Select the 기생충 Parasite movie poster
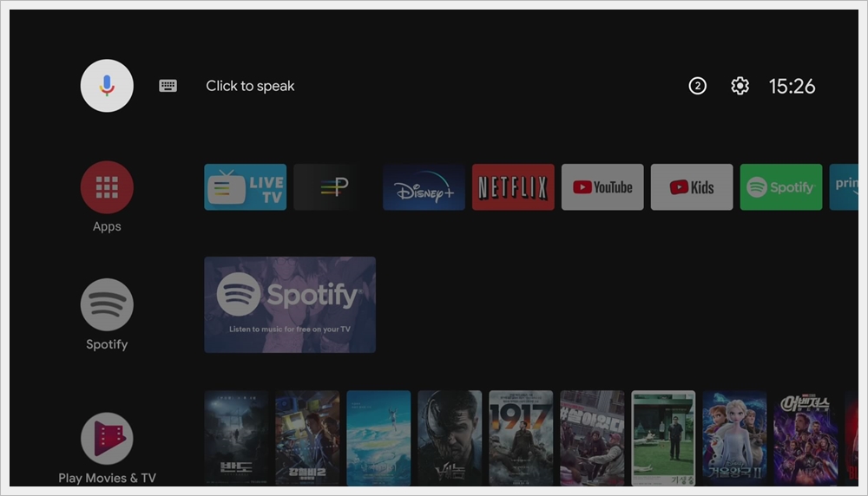868x496 pixels. pyautogui.click(x=663, y=439)
